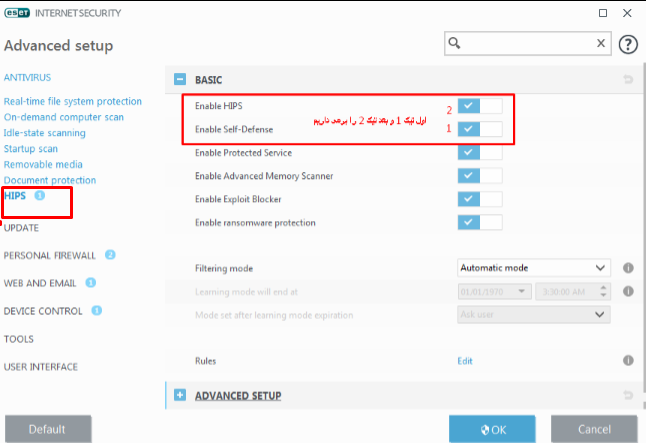Image resolution: width=646 pixels, height=443 pixels.
Task: Show info for Filtering mode
Action: (628, 268)
